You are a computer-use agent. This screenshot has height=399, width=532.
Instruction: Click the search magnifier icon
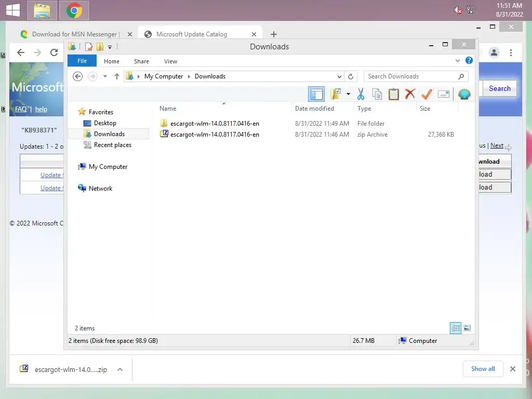point(461,76)
